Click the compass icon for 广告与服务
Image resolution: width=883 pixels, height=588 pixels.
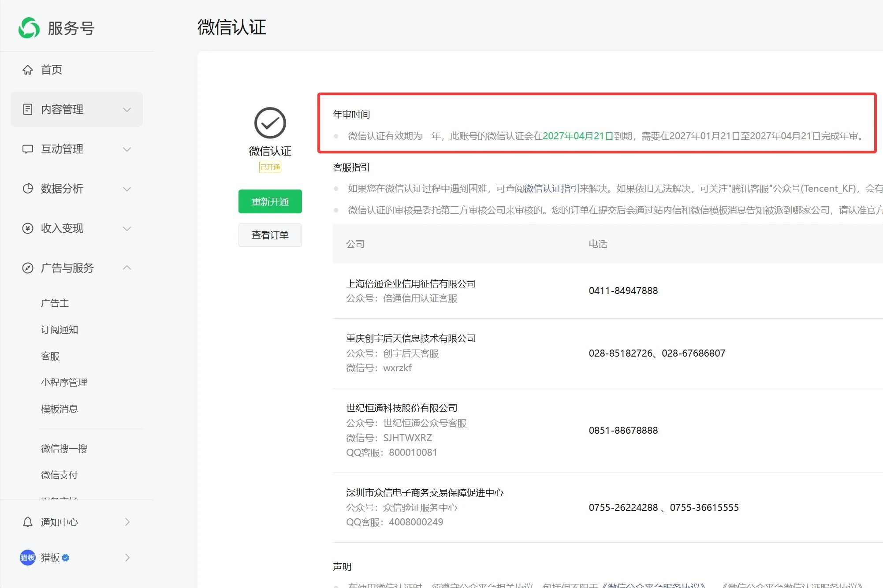[28, 268]
